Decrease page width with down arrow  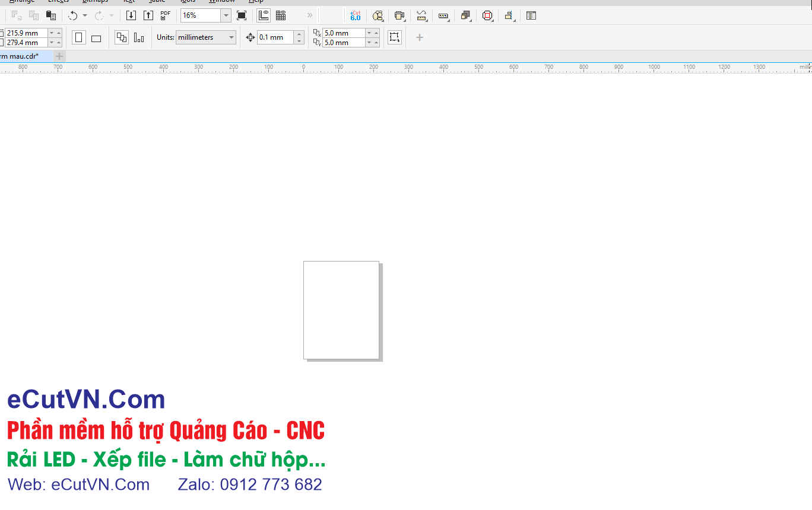coord(52,33)
